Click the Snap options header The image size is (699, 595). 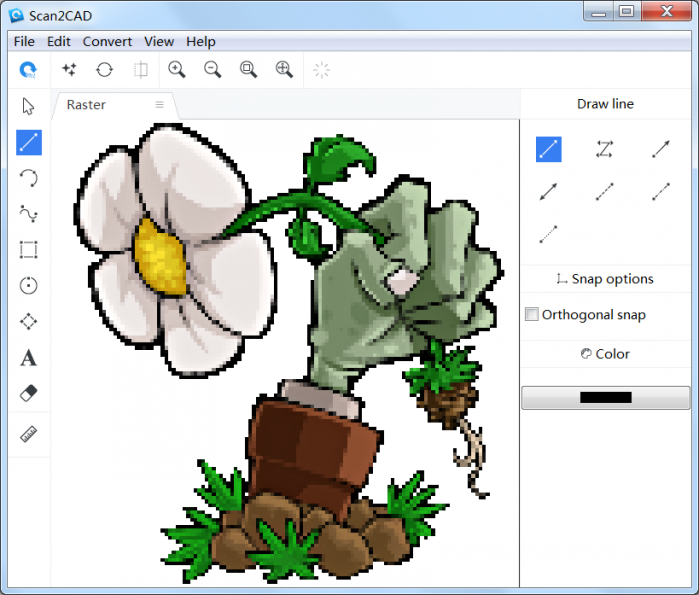click(x=605, y=279)
